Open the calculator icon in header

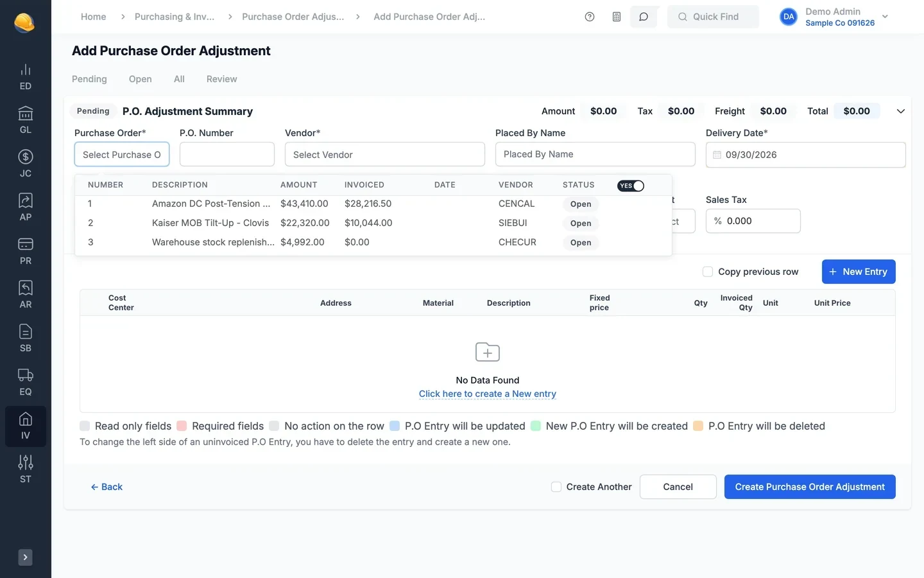(617, 17)
